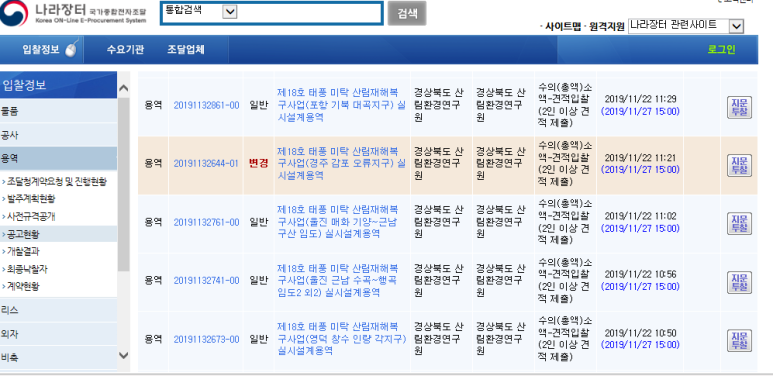Select 공사 in sidebar
This screenshot has width=773, height=376.
(59, 135)
